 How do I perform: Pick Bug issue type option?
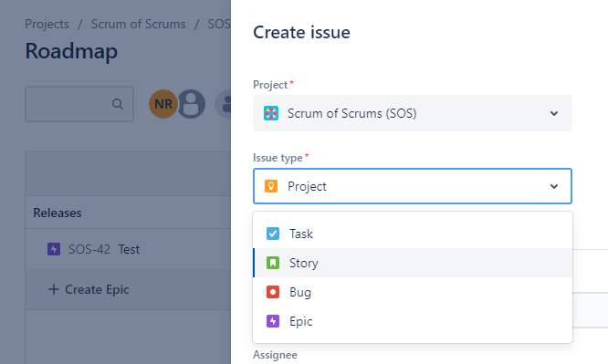pos(413,292)
